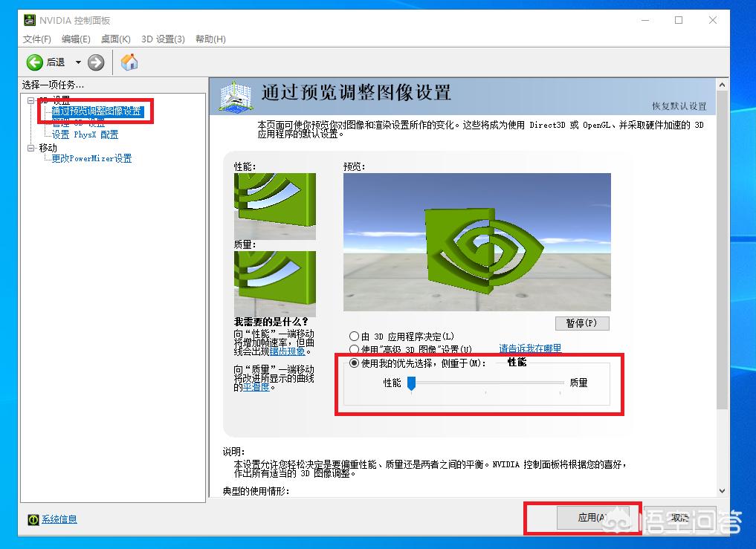Open the 帮助(H) menu
The image size is (756, 549).
coord(210,39)
